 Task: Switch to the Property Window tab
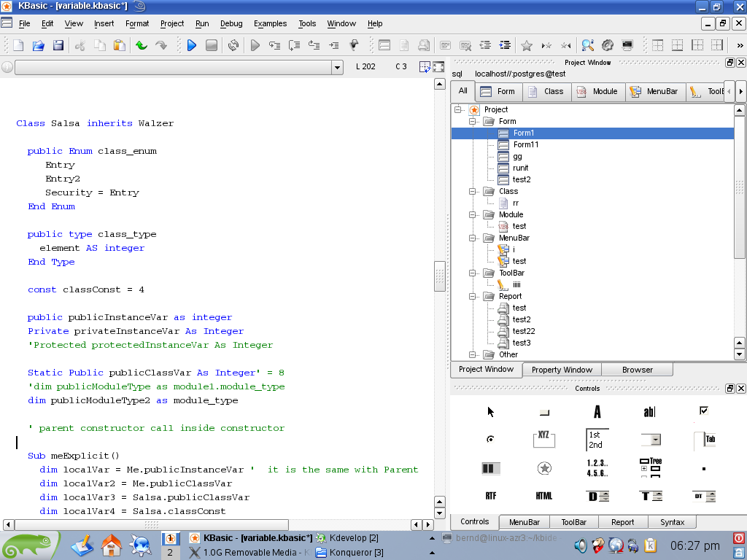(x=562, y=370)
